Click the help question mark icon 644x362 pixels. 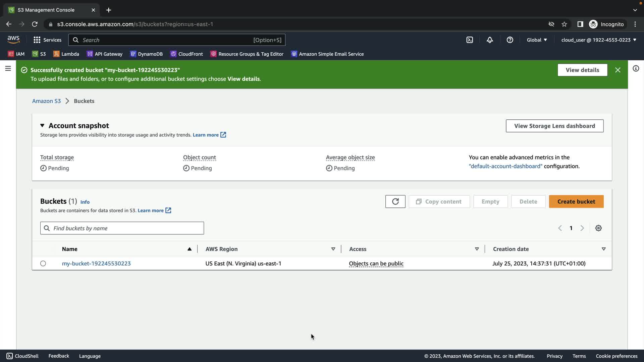[x=510, y=40]
